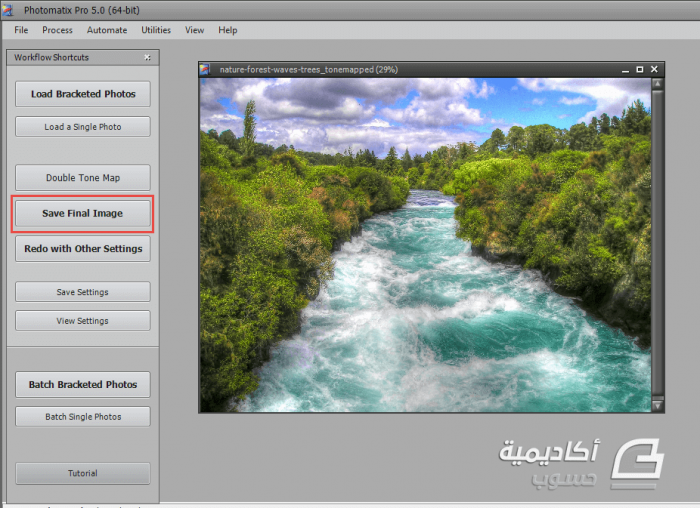This screenshot has height=508, width=700.
Task: Click Load a Single Photo button
Action: coord(83,127)
